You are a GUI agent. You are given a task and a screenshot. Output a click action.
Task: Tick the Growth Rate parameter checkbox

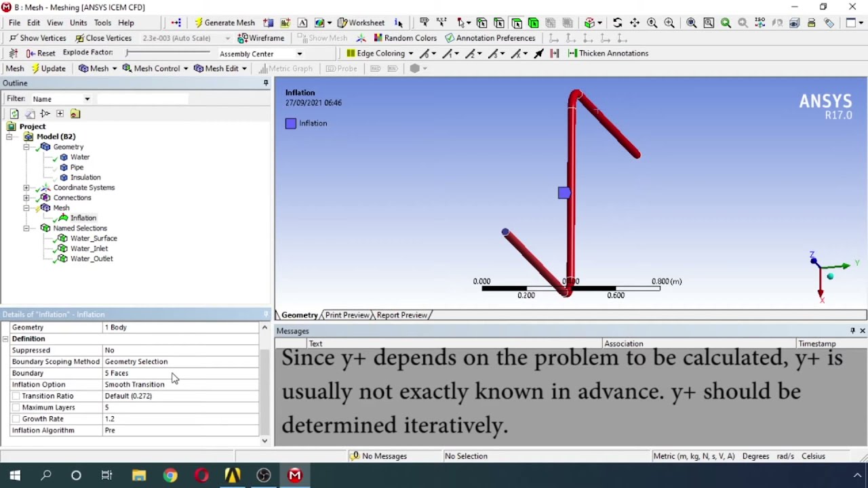point(16,419)
